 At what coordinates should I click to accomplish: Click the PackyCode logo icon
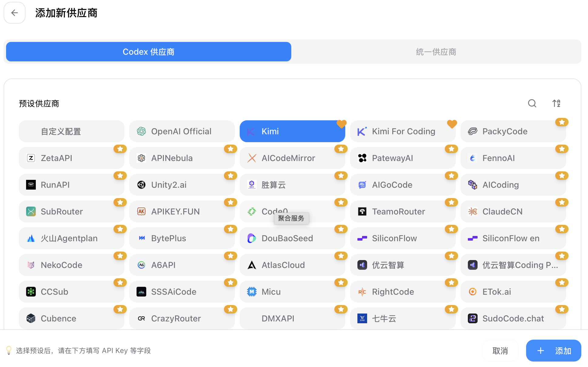pyautogui.click(x=473, y=131)
